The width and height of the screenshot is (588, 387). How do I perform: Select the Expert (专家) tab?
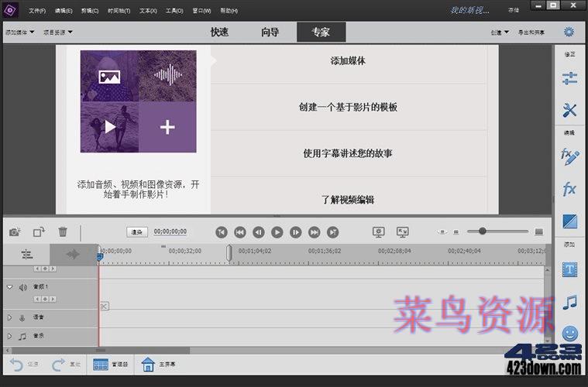pyautogui.click(x=321, y=32)
